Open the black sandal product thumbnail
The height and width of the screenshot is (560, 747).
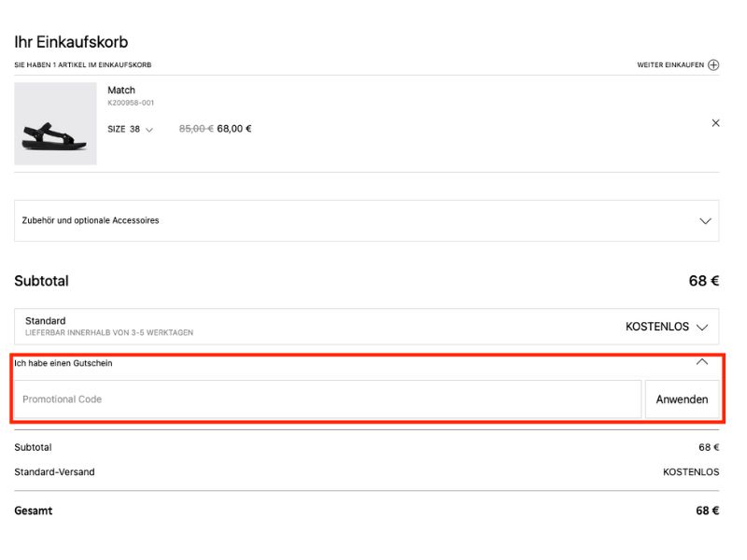tap(55, 123)
